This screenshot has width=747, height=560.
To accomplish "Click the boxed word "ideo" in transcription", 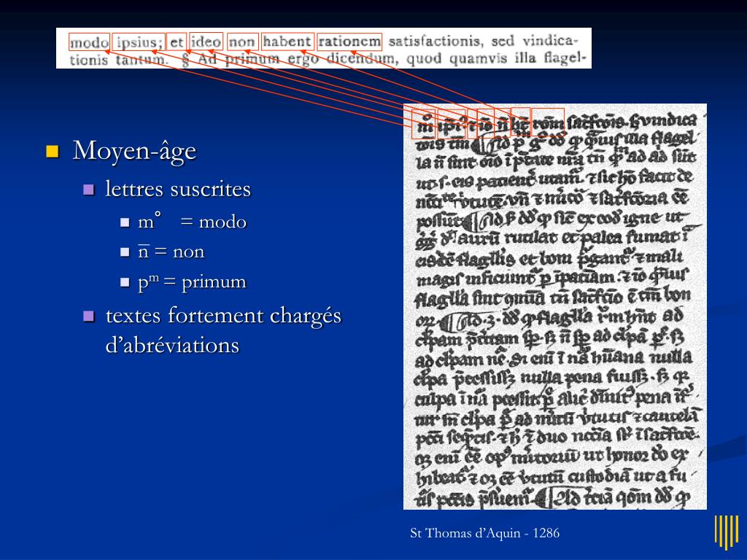I will (x=206, y=42).
